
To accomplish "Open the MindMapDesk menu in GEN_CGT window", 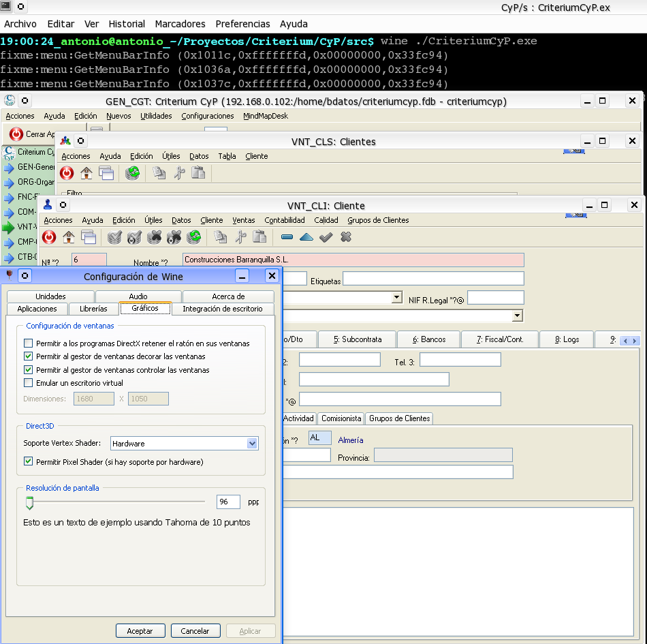I will pos(266,116).
